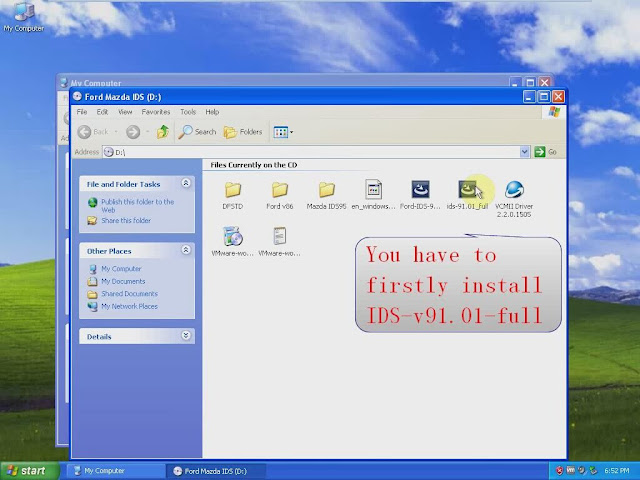Open the Help menu
Screen dimensions: 640x480
(212, 112)
